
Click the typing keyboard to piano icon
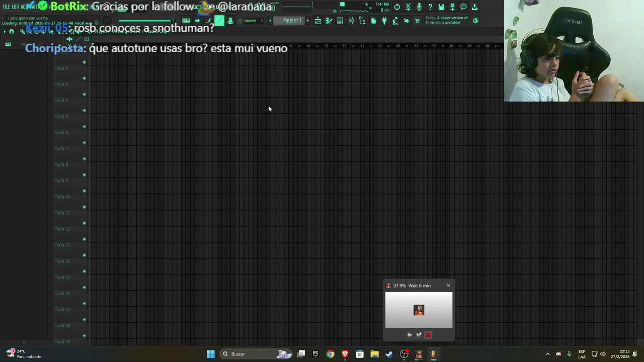click(186, 21)
